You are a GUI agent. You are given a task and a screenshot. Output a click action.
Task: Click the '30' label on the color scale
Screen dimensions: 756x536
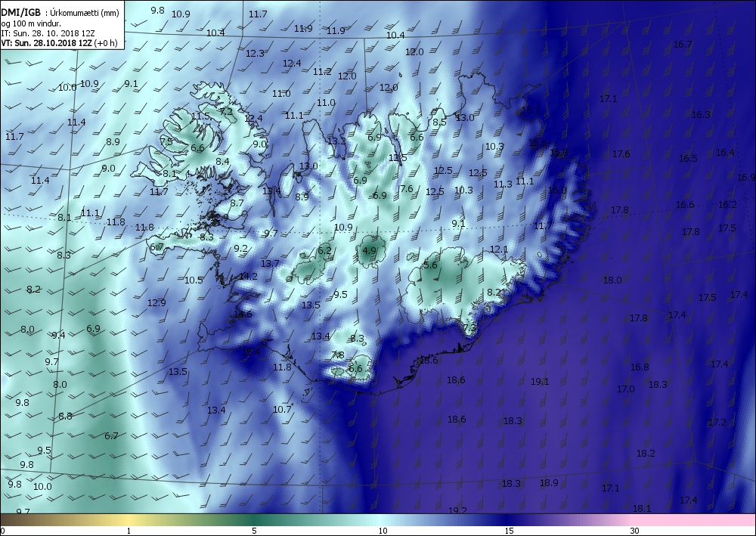(634, 531)
